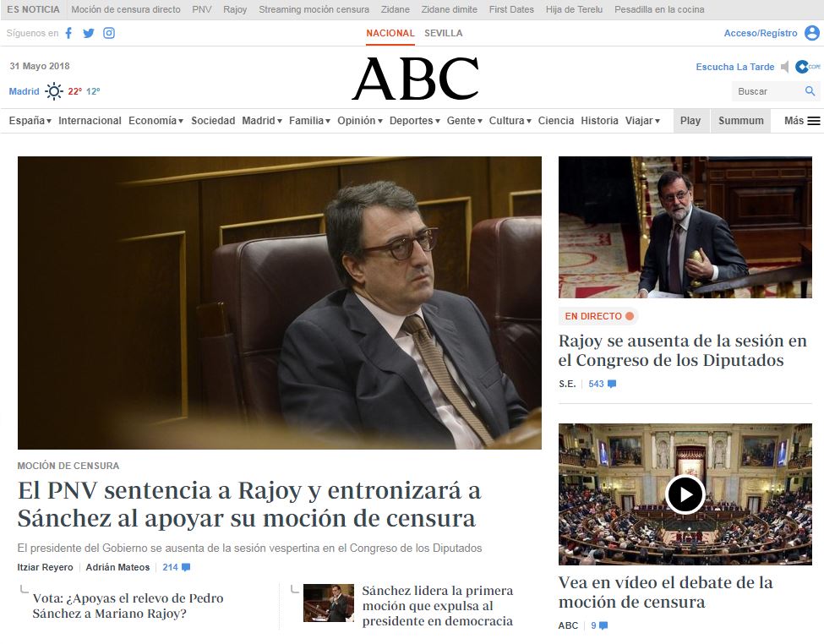
Task: Open trending topic Zidane dimite
Action: click(x=450, y=9)
